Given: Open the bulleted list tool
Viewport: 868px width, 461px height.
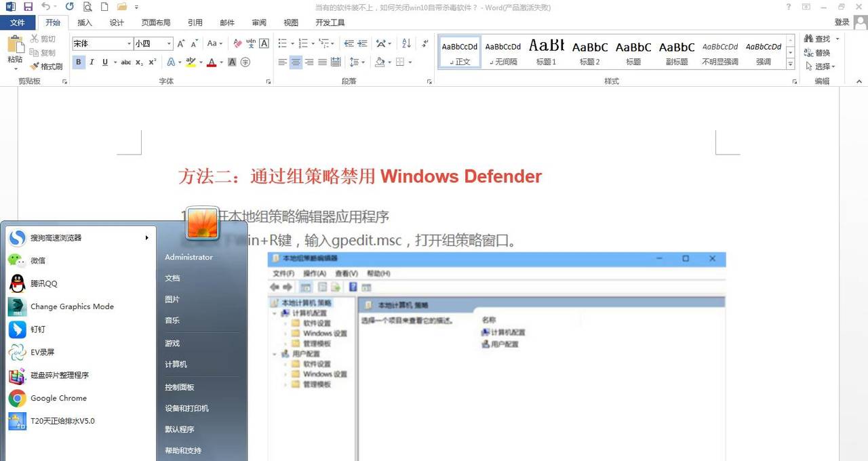Looking at the screenshot, I should pos(283,43).
